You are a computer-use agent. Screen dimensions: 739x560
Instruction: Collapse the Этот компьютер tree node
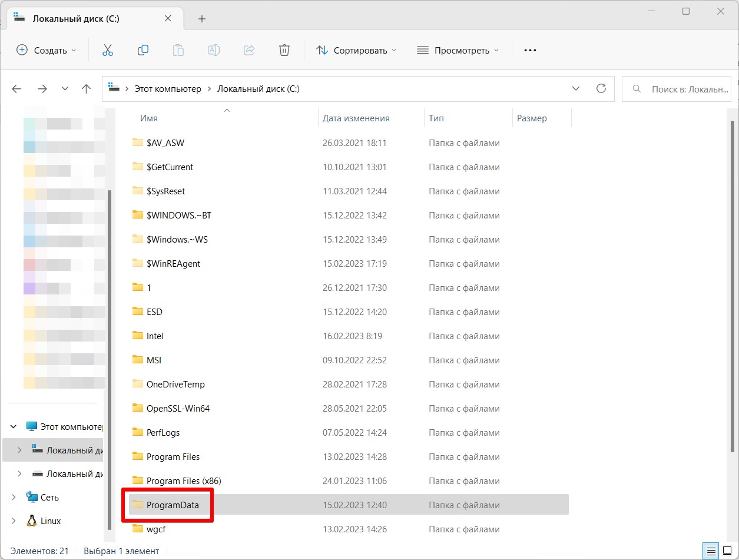coord(14,426)
